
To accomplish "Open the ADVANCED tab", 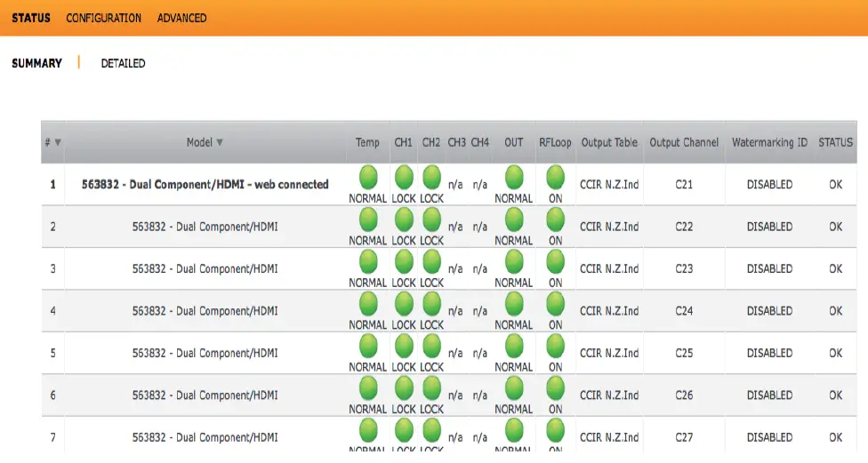I will (x=181, y=18).
